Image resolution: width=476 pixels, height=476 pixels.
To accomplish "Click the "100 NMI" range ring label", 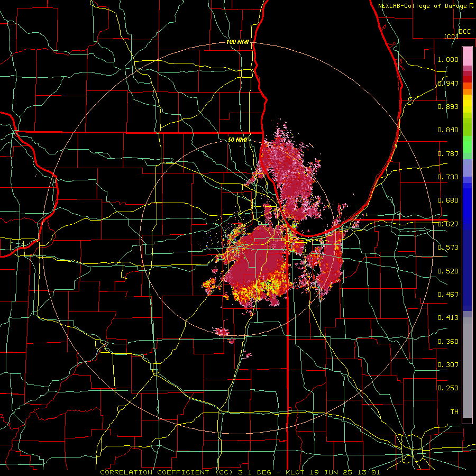I will click(237, 42).
